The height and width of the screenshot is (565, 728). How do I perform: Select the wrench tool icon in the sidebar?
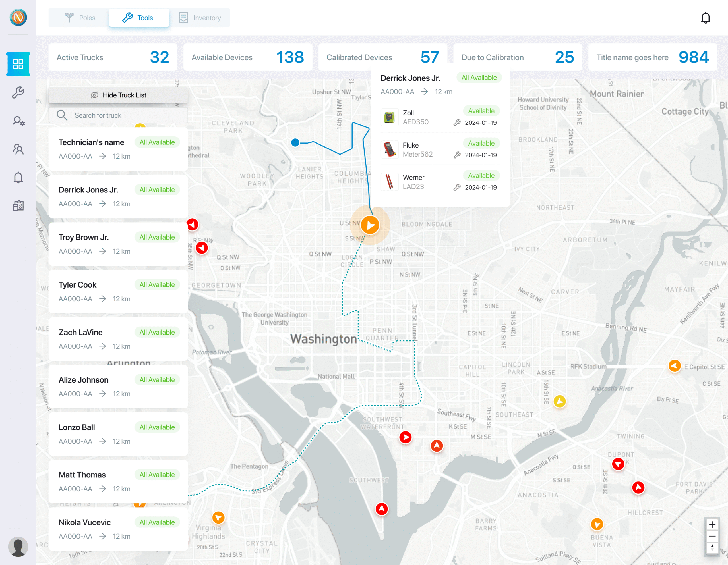click(x=18, y=92)
